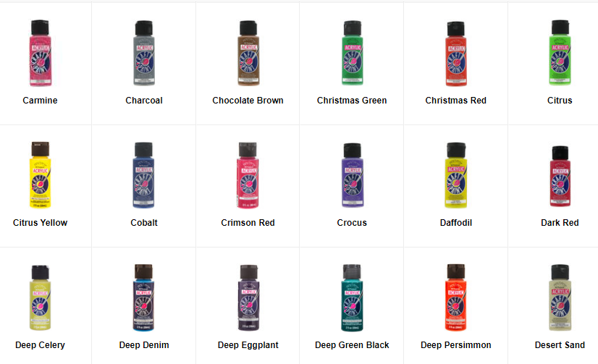Select the Carmine paint bottle image
598x364 pixels.
click(40, 53)
